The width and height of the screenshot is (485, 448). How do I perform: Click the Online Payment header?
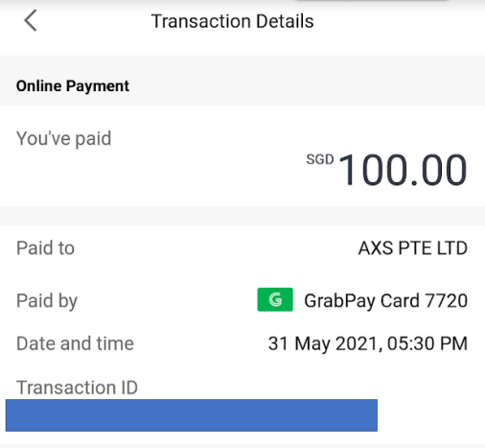click(73, 86)
